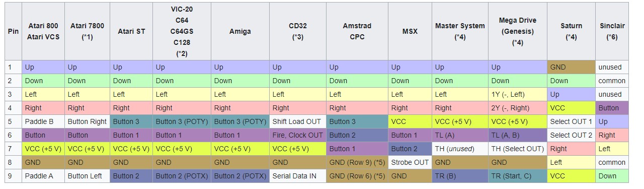Select the Mega Drive (Genesis) column header
Screen dimensions: 644x189
(518, 31)
